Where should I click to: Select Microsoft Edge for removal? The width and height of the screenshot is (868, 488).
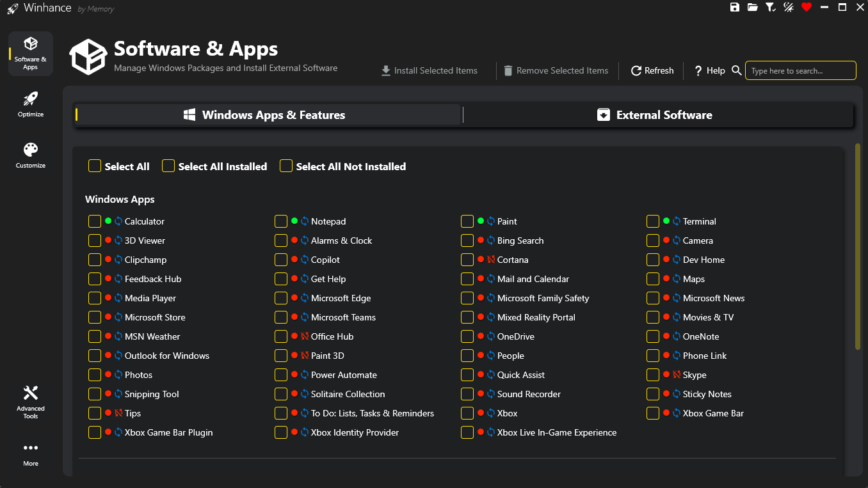[x=280, y=297]
